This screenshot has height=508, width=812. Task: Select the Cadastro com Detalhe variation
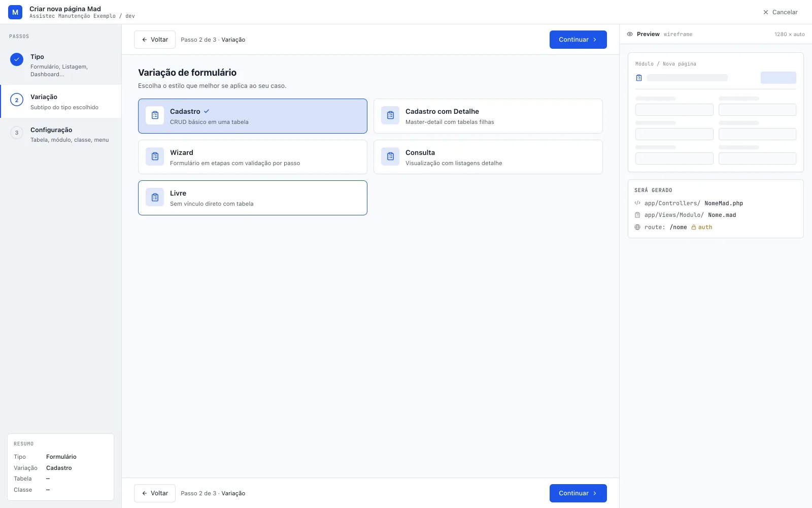[x=488, y=116]
